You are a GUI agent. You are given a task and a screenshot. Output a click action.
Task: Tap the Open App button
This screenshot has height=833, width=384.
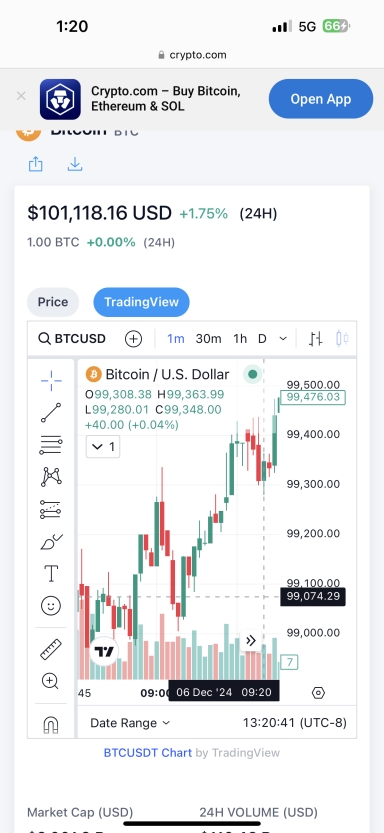[x=321, y=99]
